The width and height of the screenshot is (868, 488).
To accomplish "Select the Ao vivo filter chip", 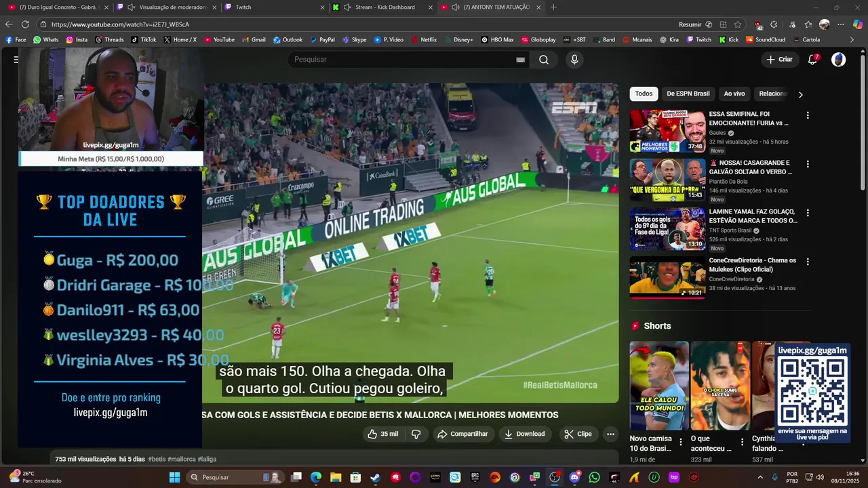I will click(734, 94).
